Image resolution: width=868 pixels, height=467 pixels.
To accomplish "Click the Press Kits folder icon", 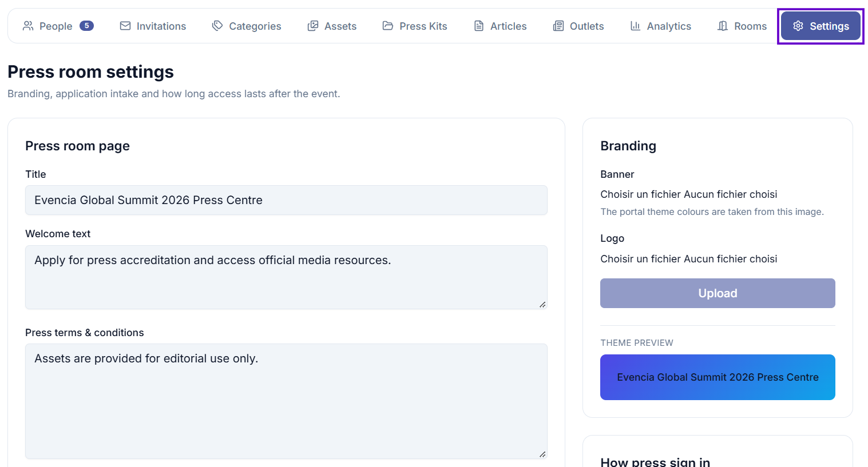I will pos(388,26).
